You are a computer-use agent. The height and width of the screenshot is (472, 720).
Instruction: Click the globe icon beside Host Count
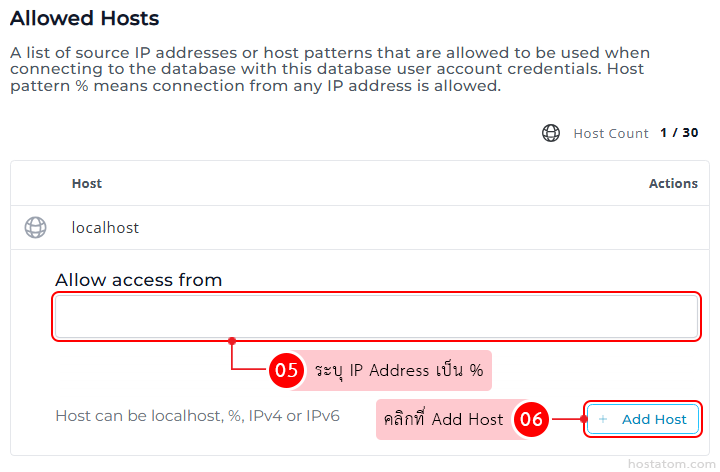(551, 133)
